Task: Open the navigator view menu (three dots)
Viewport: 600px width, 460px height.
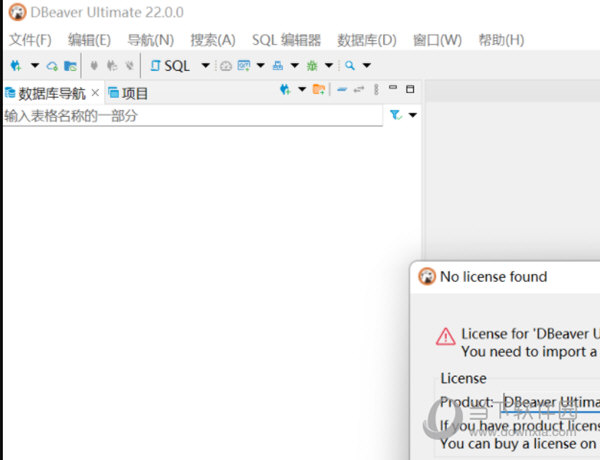Action: tap(376, 90)
